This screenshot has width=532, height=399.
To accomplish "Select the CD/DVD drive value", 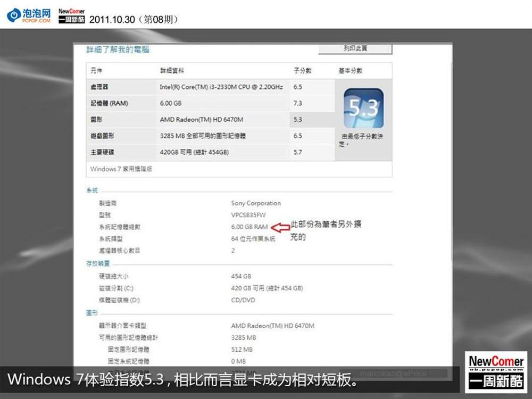I will (x=243, y=300).
